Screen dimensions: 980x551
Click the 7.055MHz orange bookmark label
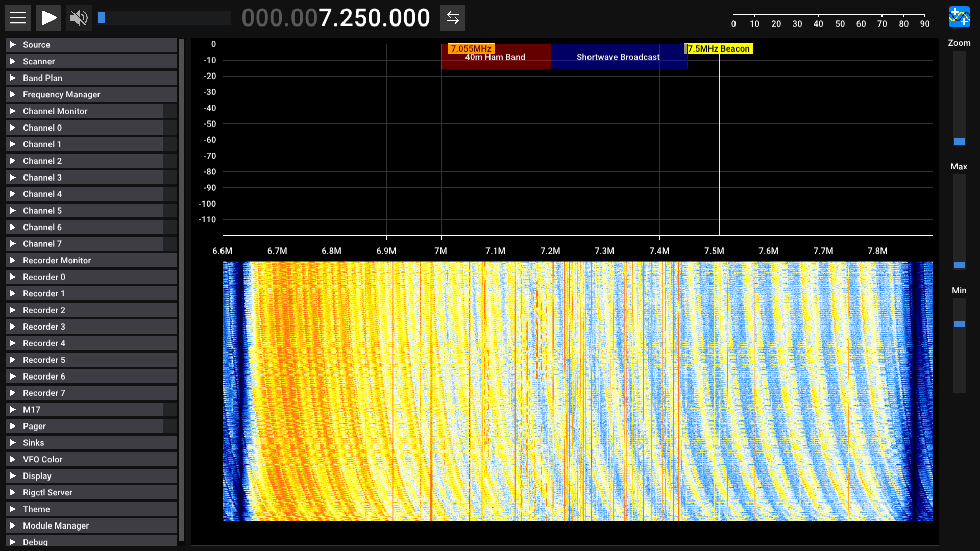coord(471,48)
